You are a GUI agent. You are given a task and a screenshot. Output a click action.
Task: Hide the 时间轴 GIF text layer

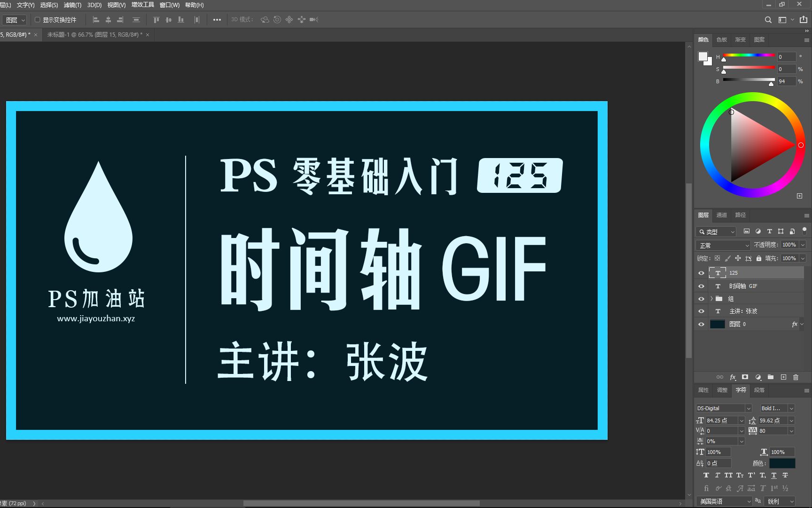pyautogui.click(x=701, y=286)
